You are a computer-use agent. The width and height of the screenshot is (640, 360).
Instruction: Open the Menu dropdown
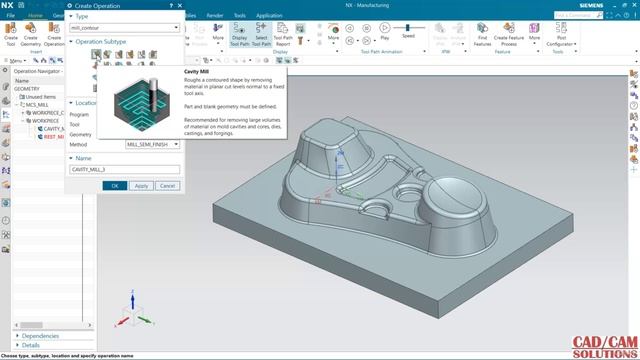pos(15,60)
